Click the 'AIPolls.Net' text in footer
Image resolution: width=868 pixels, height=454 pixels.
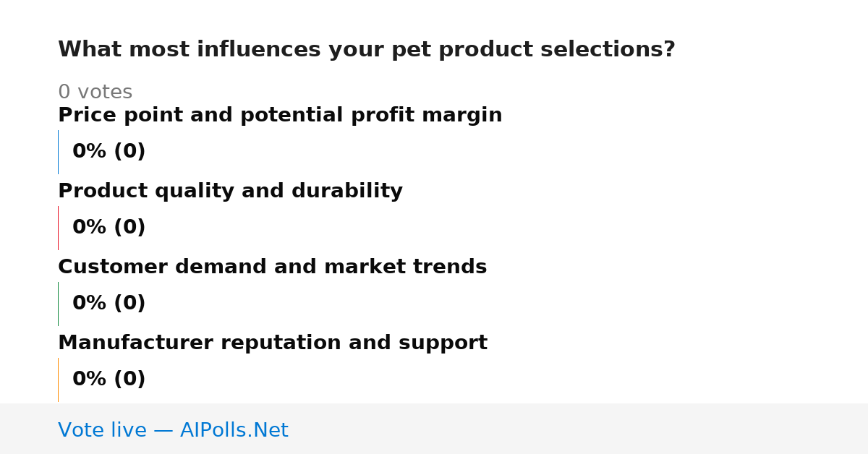234,431
